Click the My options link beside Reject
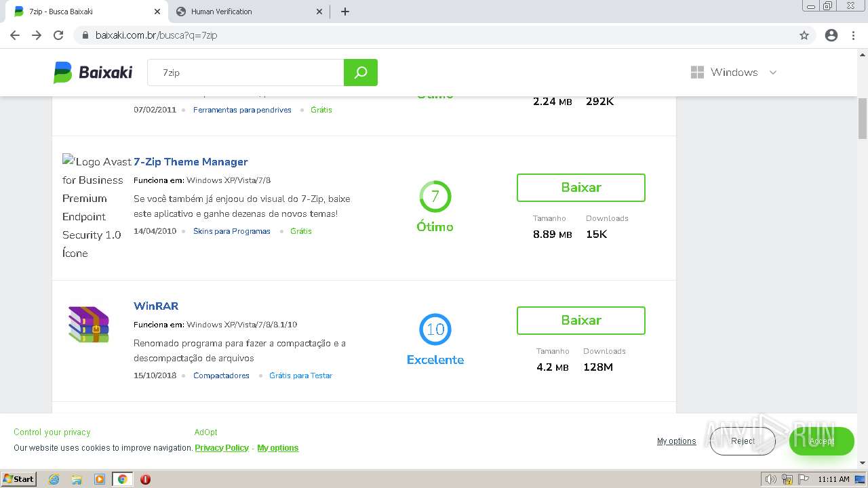This screenshot has width=868, height=488. pos(676,441)
